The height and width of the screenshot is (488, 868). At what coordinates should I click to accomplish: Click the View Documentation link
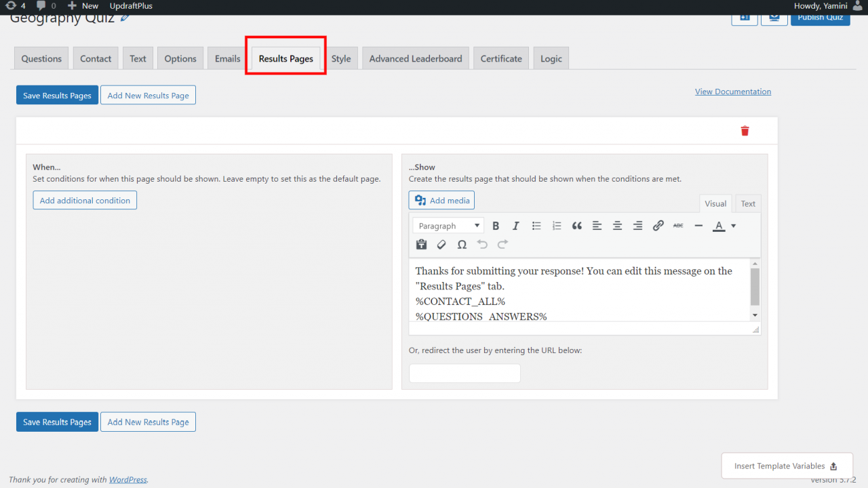tap(733, 91)
